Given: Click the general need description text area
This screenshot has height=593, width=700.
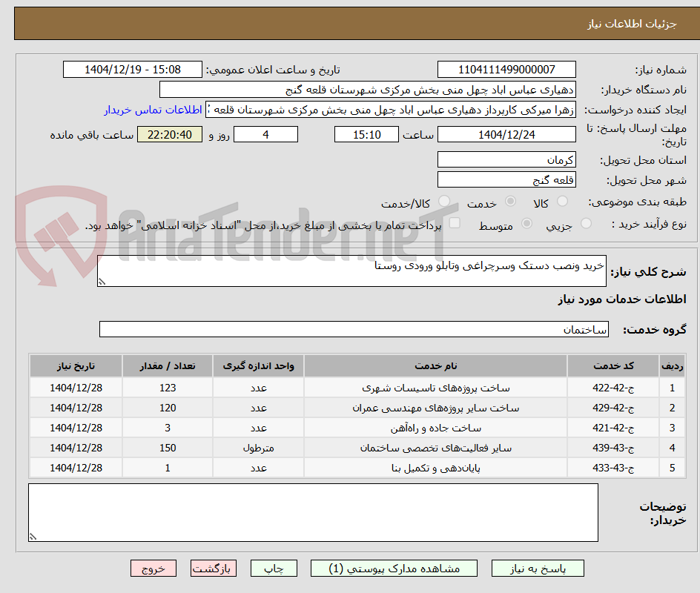Looking at the screenshot, I should (x=351, y=271).
